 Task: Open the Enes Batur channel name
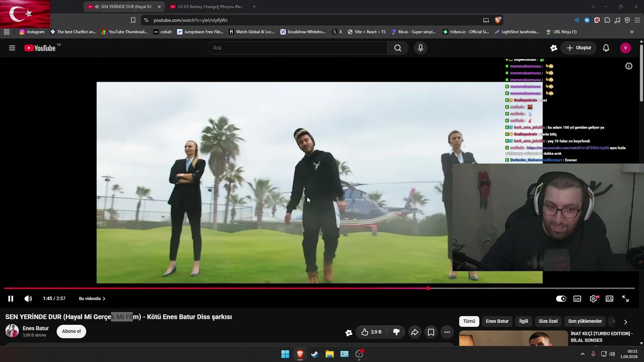pos(36,328)
